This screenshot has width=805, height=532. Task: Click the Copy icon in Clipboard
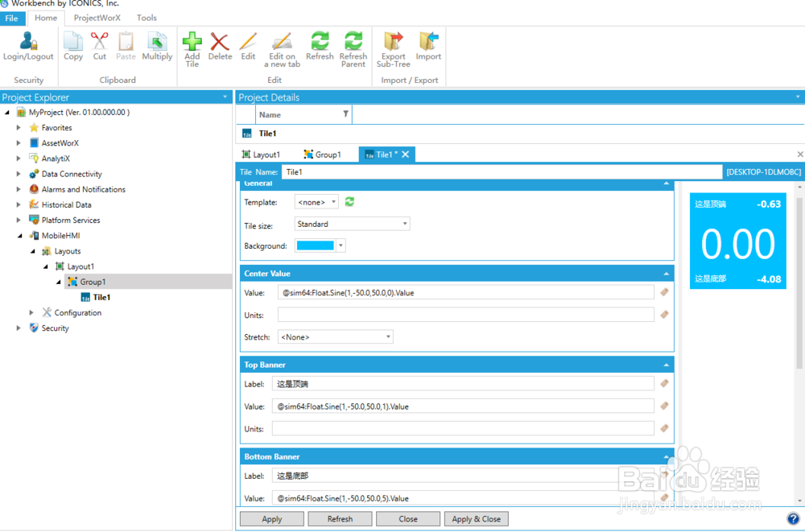click(x=73, y=41)
